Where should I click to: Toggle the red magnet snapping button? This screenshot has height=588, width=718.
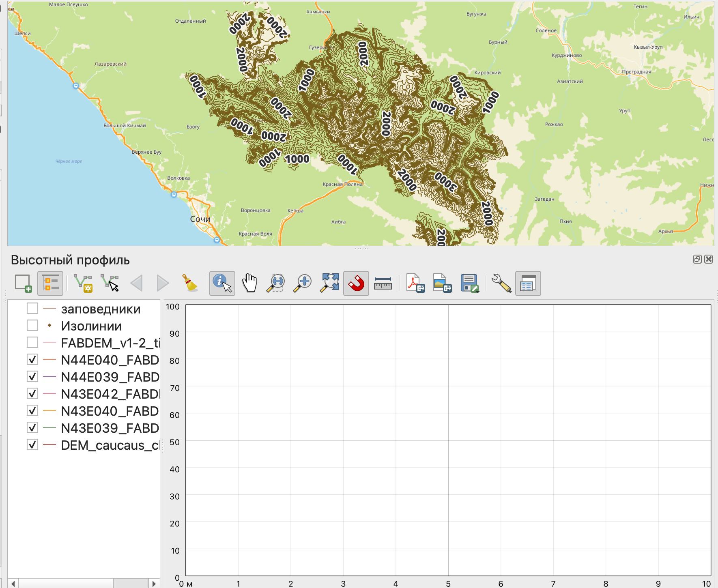(x=356, y=283)
